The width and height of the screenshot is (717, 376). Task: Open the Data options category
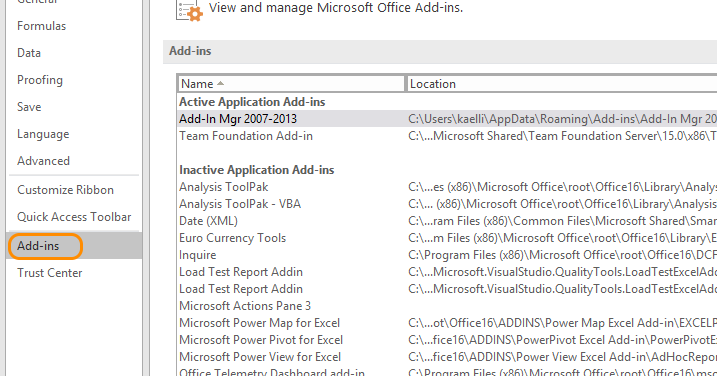pyautogui.click(x=29, y=53)
